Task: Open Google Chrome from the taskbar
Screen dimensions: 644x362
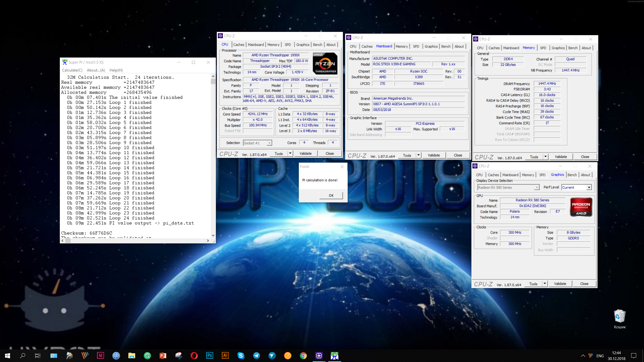Action: (303, 355)
